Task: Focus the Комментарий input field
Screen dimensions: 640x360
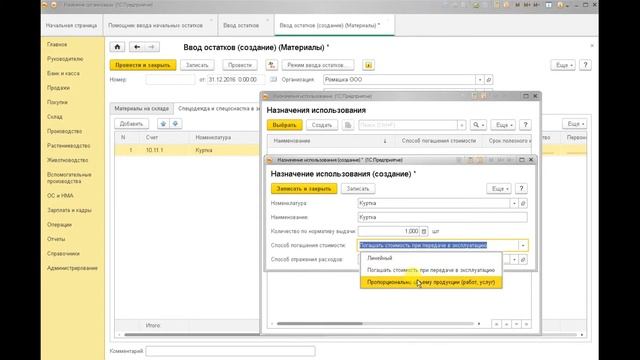Action: (x=231, y=351)
